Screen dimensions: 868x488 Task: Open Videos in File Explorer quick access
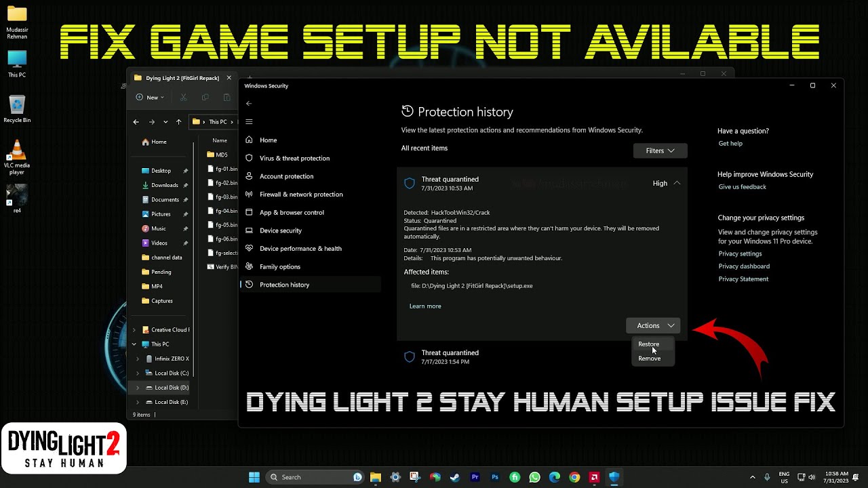[x=159, y=243]
